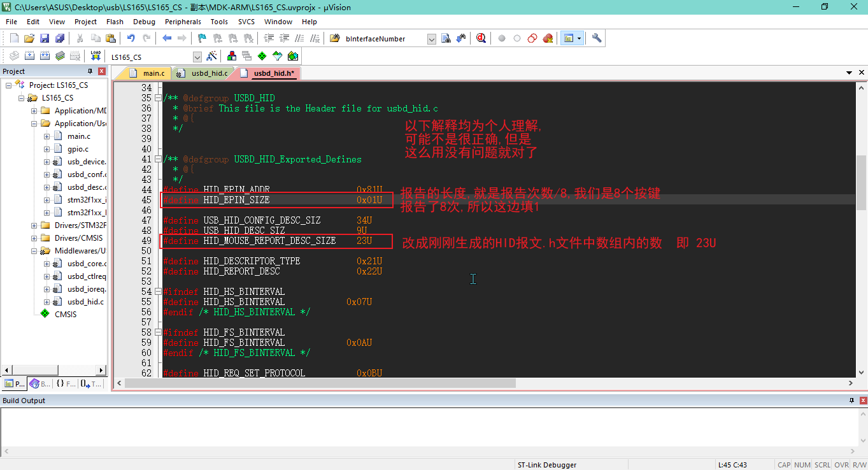Open the Debug menu
Viewport: 868px width, 470px height.
(x=144, y=22)
